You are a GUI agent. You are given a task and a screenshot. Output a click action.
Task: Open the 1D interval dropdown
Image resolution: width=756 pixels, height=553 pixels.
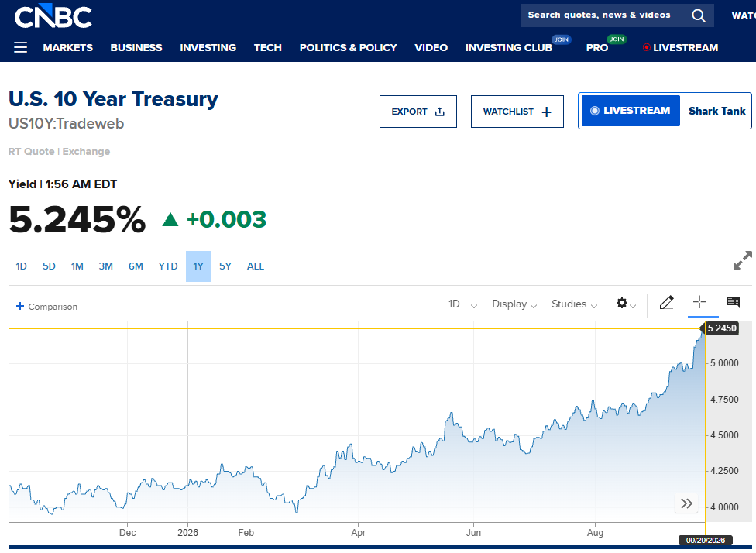(462, 304)
